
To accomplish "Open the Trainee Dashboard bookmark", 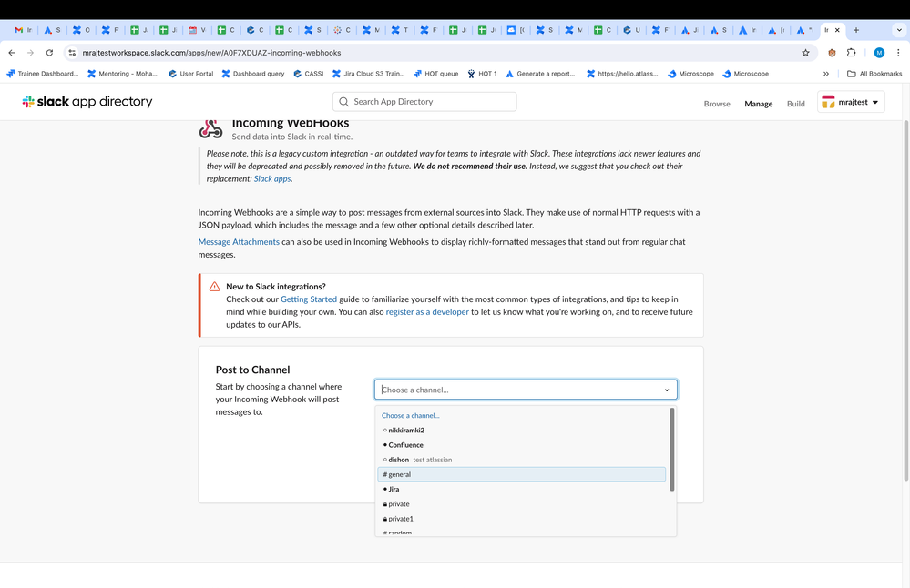I will (x=43, y=74).
